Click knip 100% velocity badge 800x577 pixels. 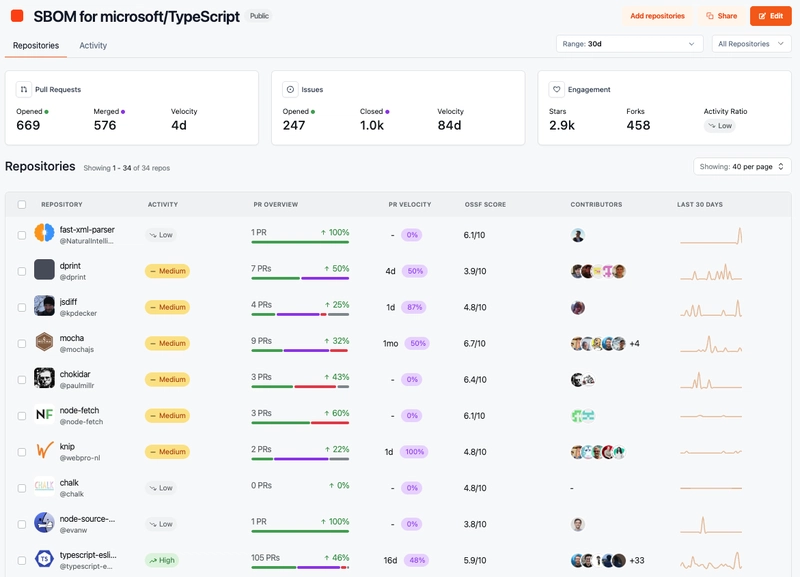click(x=414, y=451)
